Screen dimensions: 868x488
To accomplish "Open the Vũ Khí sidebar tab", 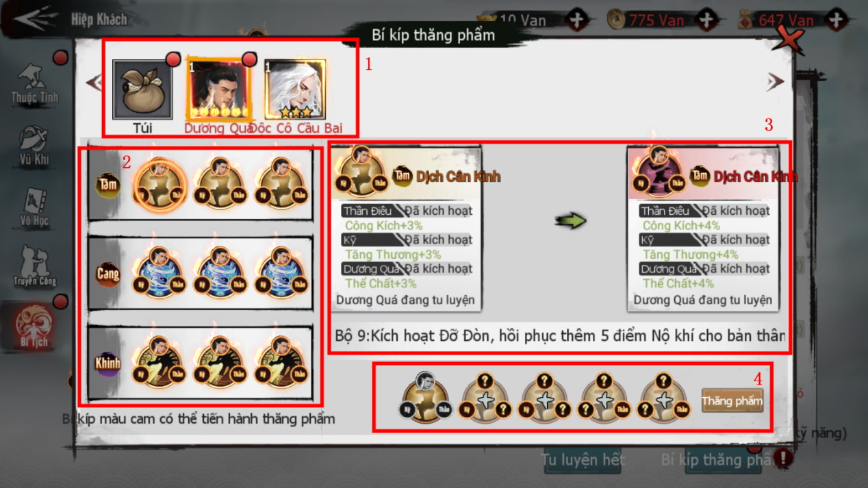I will click(x=34, y=145).
